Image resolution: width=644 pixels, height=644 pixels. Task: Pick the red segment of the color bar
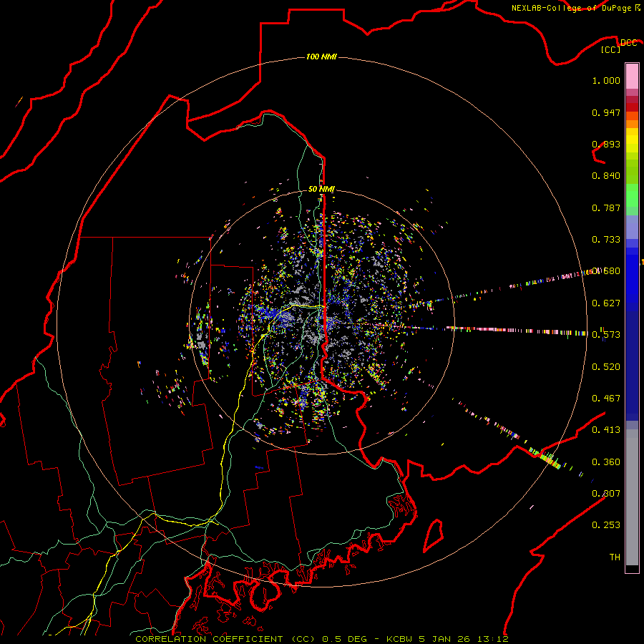coord(632,107)
